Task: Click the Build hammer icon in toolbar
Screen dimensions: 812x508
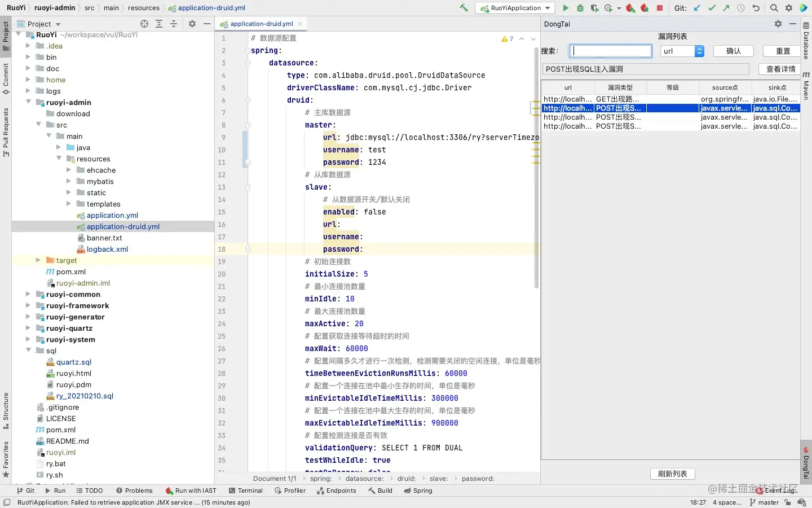Action: point(464,8)
